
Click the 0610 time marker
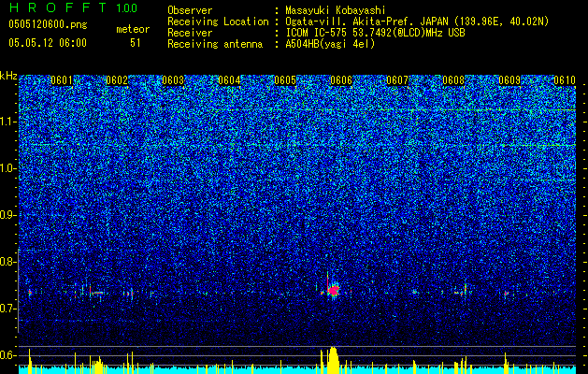565,80
